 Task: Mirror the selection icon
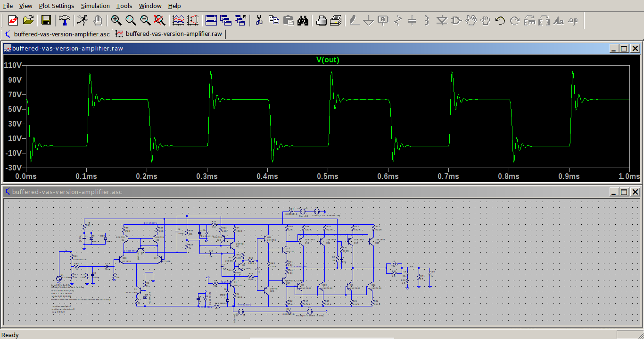[544, 20]
